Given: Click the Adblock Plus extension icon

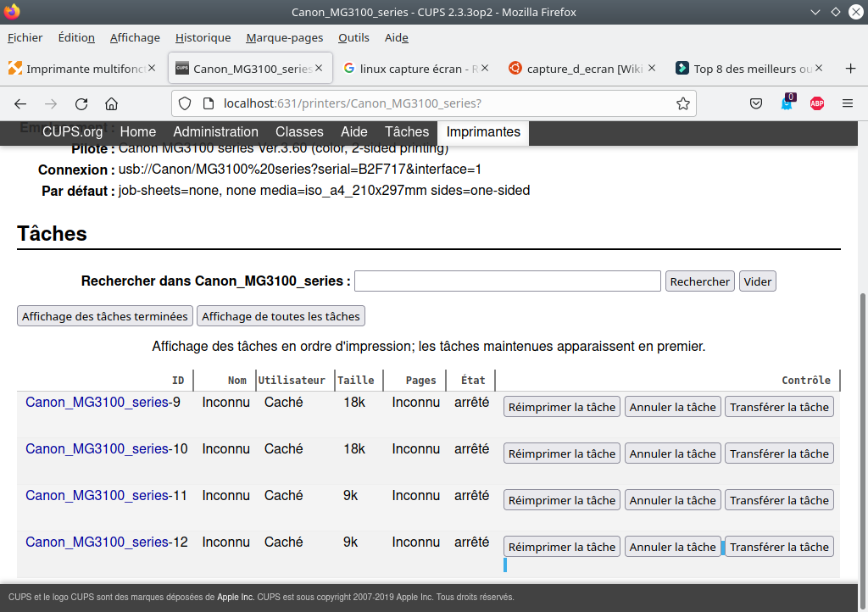Looking at the screenshot, I should tap(817, 103).
